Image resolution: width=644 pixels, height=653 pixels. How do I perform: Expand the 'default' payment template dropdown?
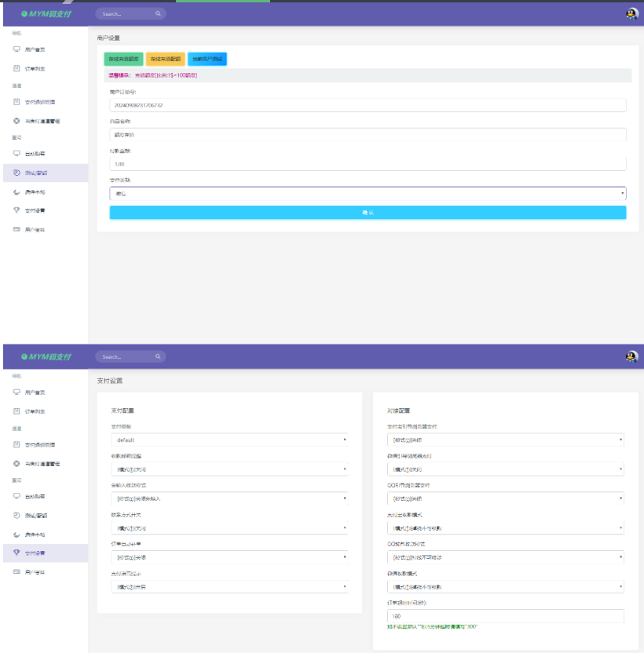[229, 440]
